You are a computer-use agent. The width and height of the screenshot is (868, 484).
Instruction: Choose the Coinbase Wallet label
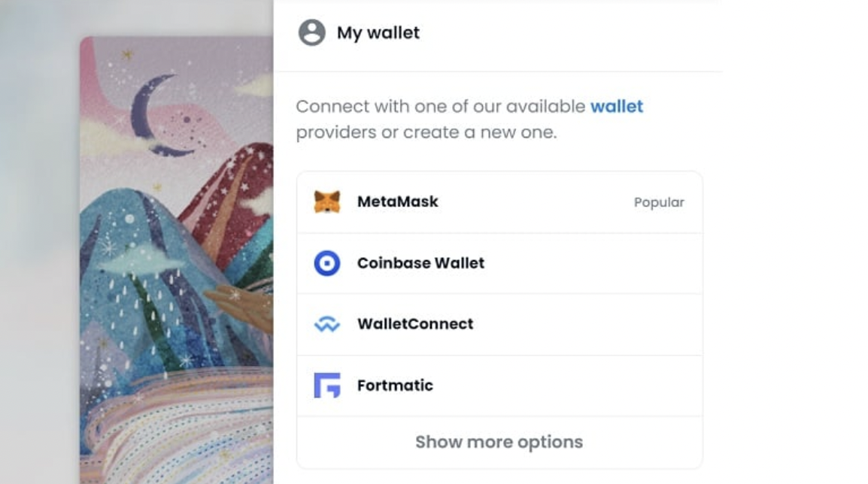coord(420,263)
